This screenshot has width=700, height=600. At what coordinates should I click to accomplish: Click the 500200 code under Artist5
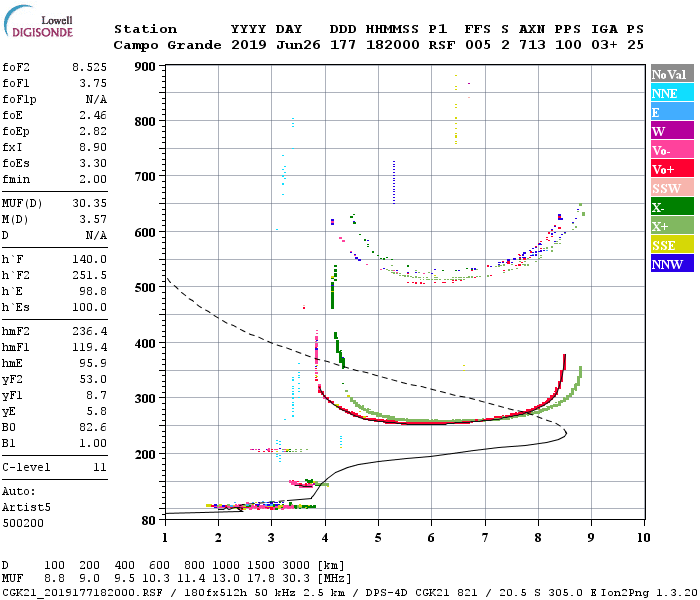click(x=23, y=523)
